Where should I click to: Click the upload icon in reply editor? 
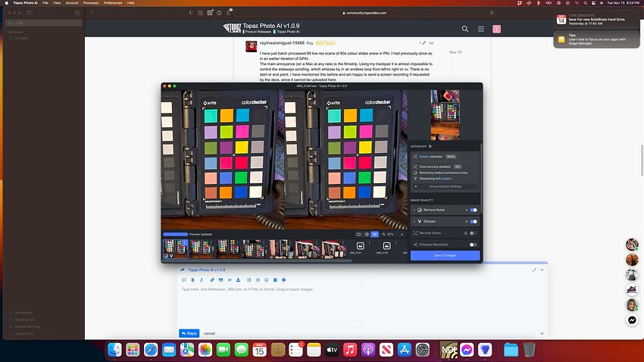coord(238,280)
